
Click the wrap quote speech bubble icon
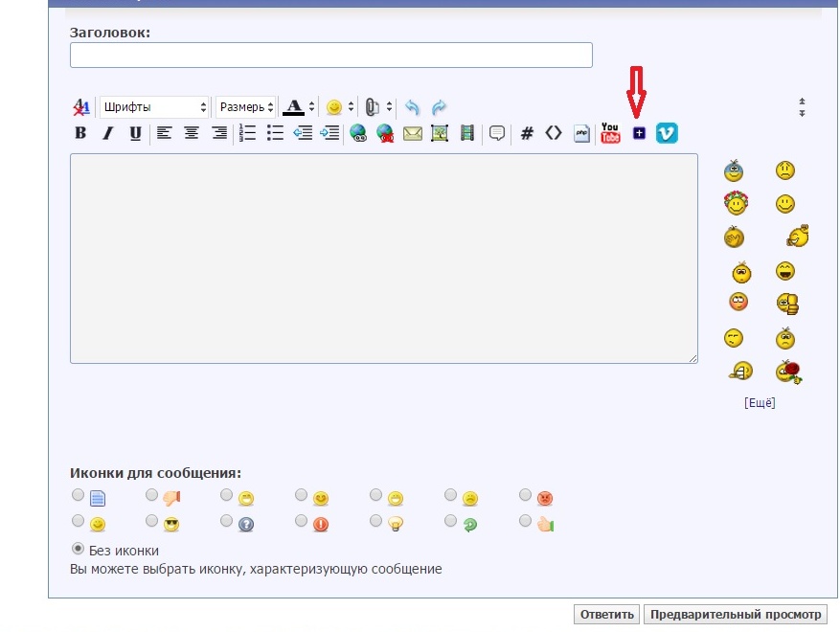coord(497,134)
